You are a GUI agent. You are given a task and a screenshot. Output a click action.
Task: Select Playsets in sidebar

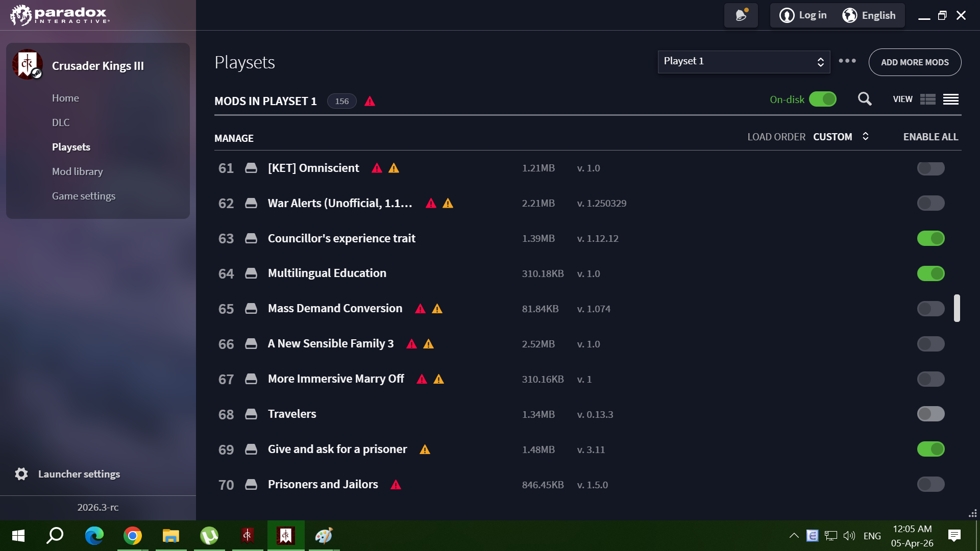click(x=71, y=147)
